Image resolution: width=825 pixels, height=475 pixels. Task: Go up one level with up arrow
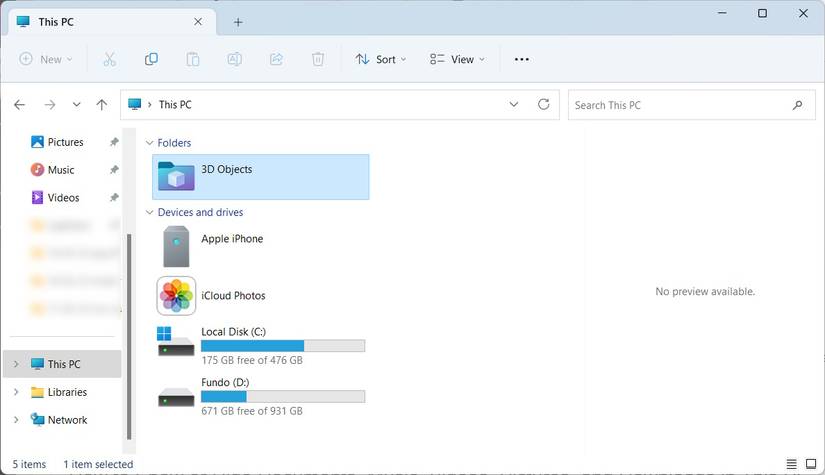click(x=102, y=105)
